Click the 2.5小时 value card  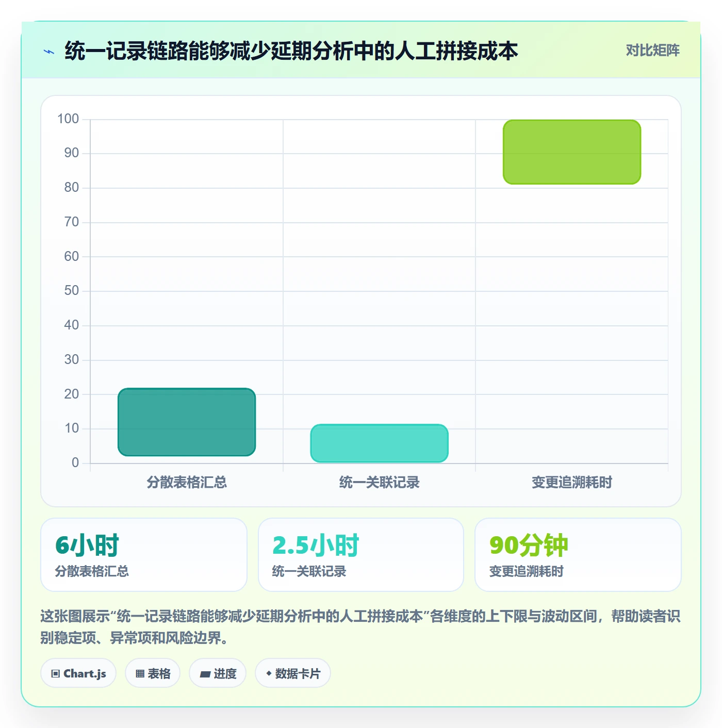pyautogui.click(x=361, y=555)
